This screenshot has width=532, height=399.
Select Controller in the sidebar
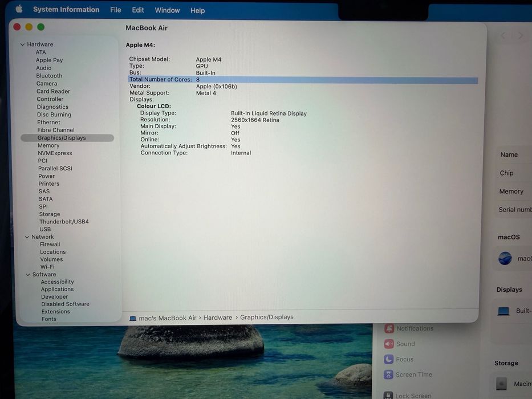(50, 99)
